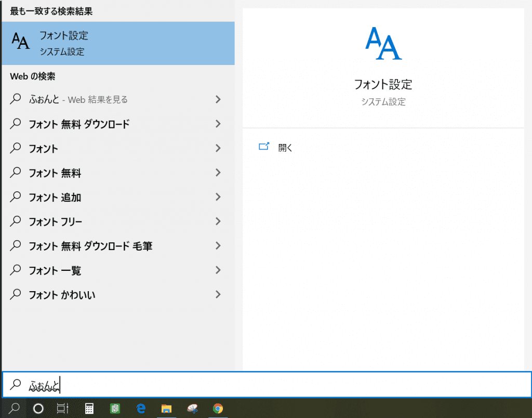The width and height of the screenshot is (532, 418).
Task: Expand chevron next to フォント かわいい
Action: pyautogui.click(x=218, y=295)
